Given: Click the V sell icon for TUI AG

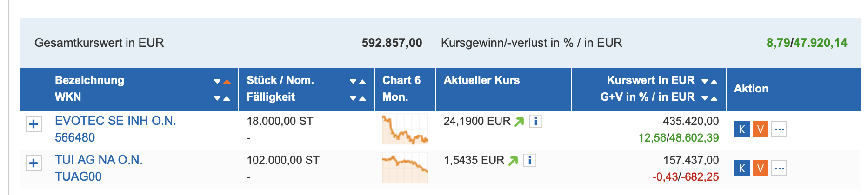Looking at the screenshot, I should (x=760, y=168).
